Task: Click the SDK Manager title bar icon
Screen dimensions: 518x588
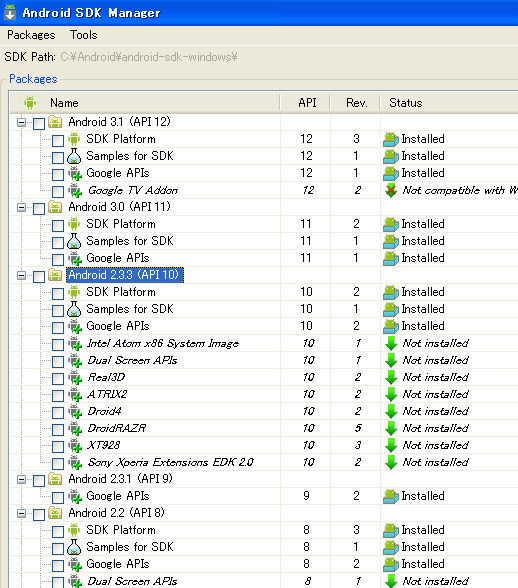Action: coord(10,12)
